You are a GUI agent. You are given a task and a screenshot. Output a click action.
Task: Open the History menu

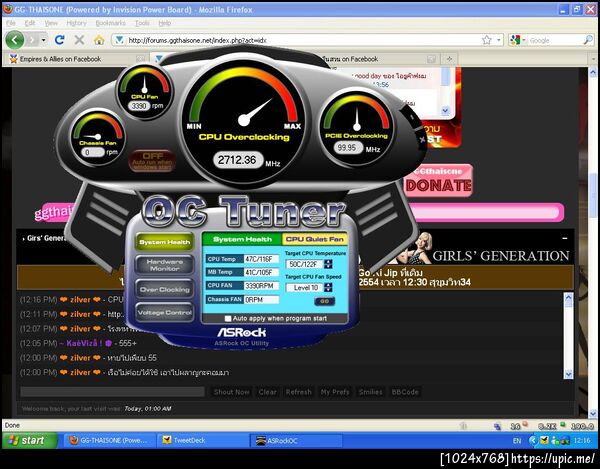[x=76, y=23]
